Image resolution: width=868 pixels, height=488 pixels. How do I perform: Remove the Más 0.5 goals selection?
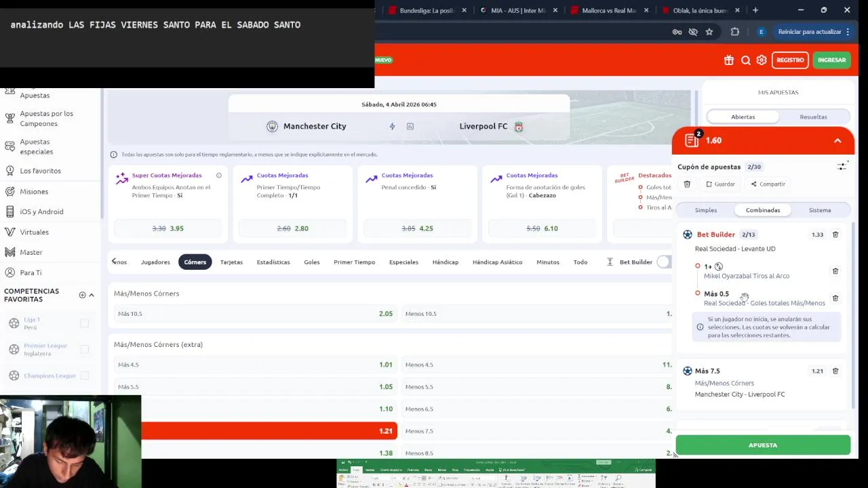(x=835, y=298)
